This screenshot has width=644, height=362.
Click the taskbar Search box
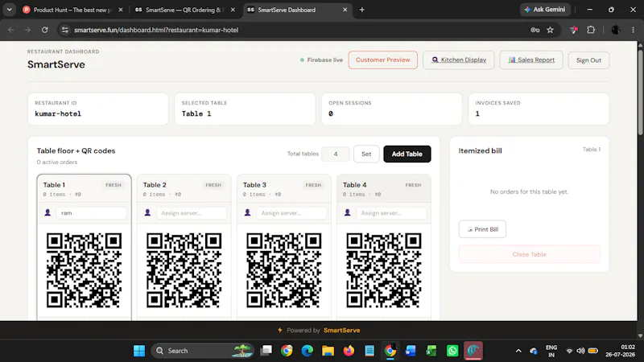pyautogui.click(x=203, y=351)
